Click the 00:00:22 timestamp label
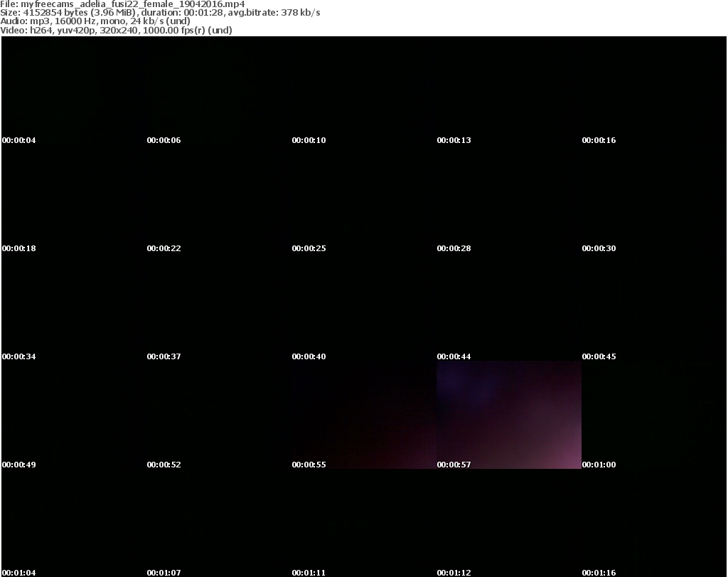The height and width of the screenshot is (577, 728). pyautogui.click(x=164, y=248)
